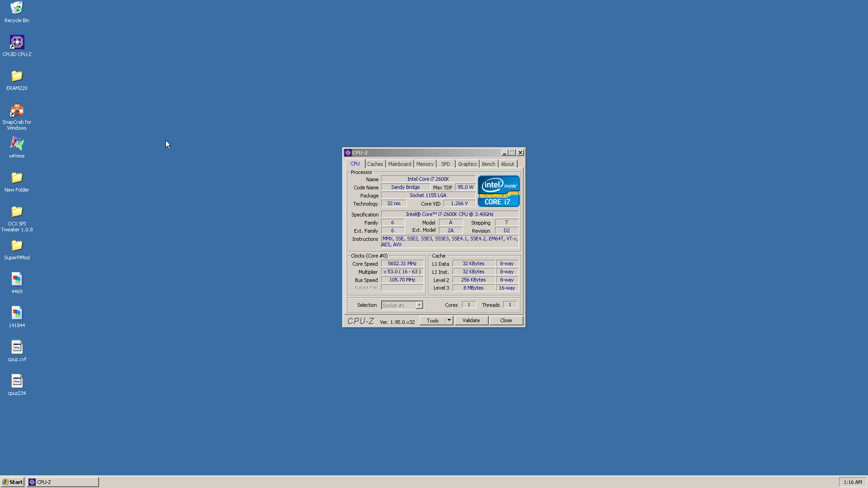
Task: Select the cpuz234 file icon
Action: 17,385
